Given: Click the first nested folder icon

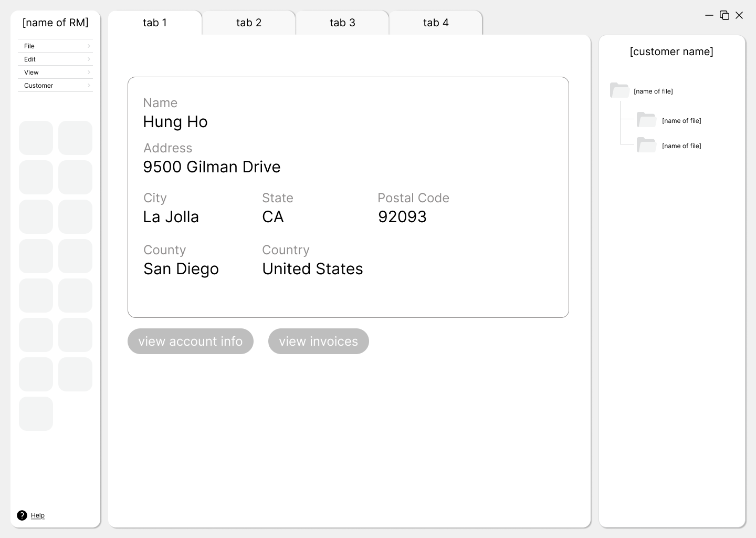Looking at the screenshot, I should coord(646,119).
